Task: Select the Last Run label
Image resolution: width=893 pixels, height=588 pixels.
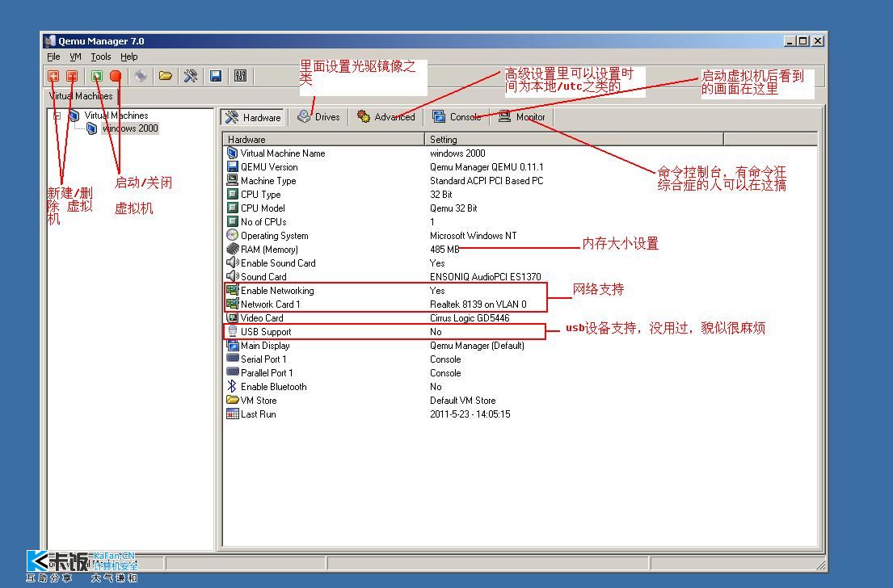Action: [x=258, y=414]
